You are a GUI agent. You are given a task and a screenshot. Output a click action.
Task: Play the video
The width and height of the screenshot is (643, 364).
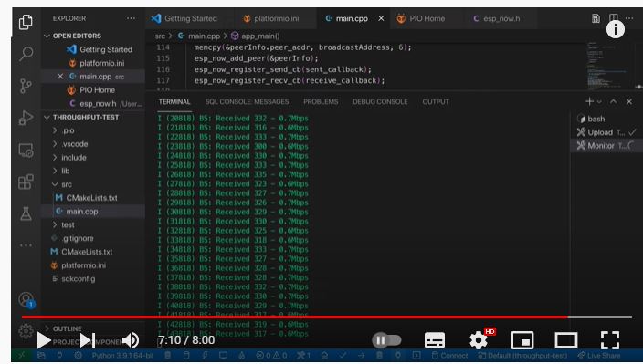(x=44, y=340)
